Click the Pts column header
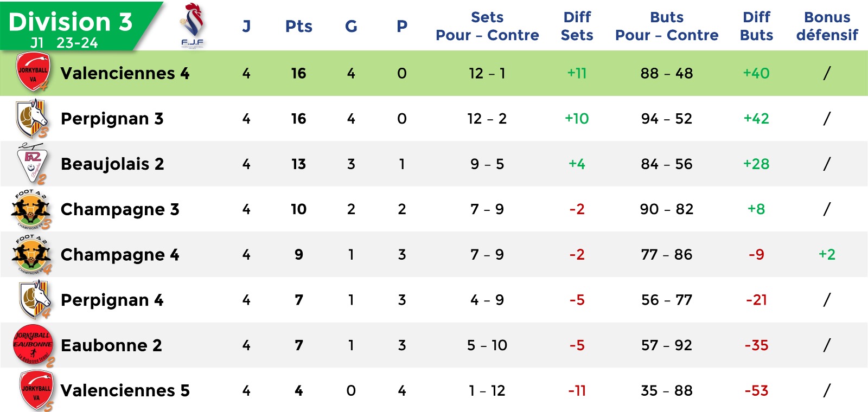Viewport: 868px width, 412px height. pos(298,26)
